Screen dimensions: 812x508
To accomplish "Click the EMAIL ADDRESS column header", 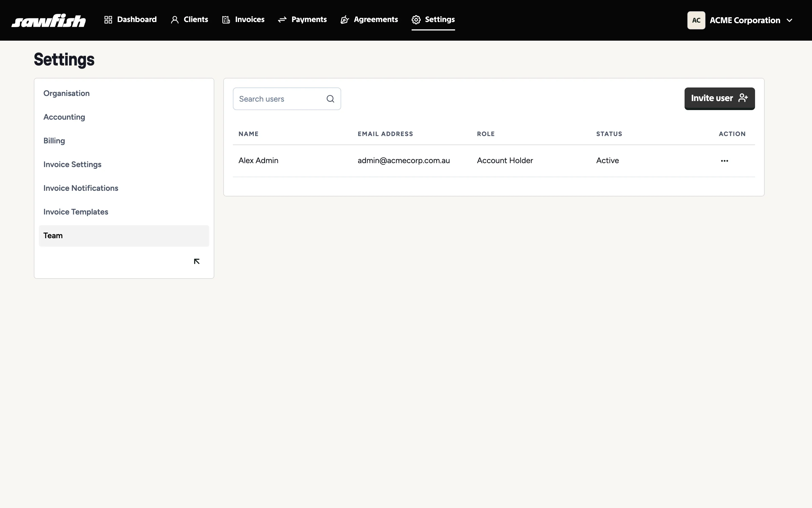I will point(385,134).
